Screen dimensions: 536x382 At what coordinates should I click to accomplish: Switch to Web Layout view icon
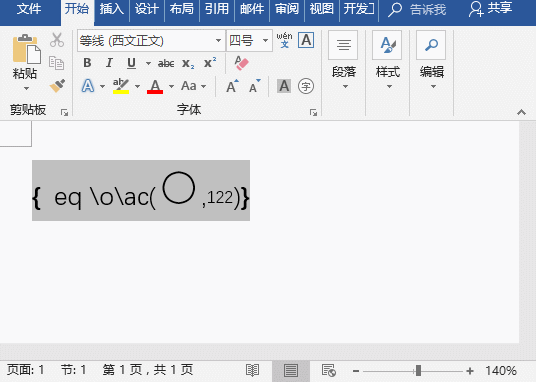click(x=329, y=370)
